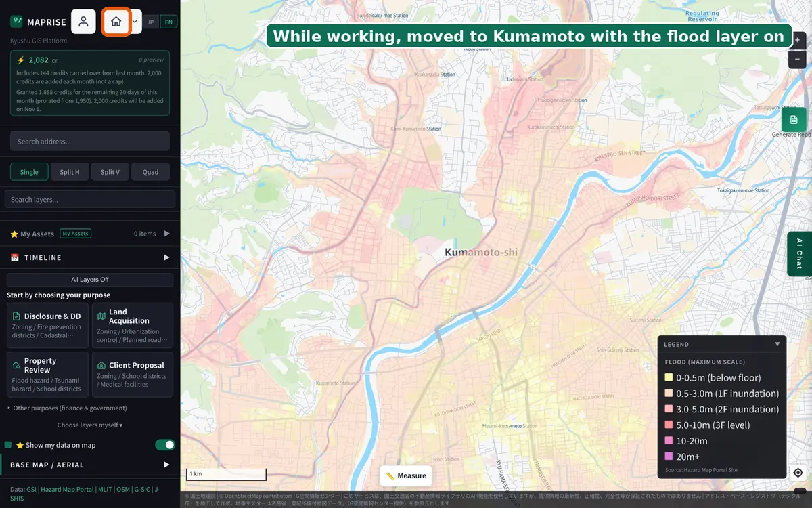Open the G-SIC data source link
812x508 pixels.
pyautogui.click(x=142, y=489)
